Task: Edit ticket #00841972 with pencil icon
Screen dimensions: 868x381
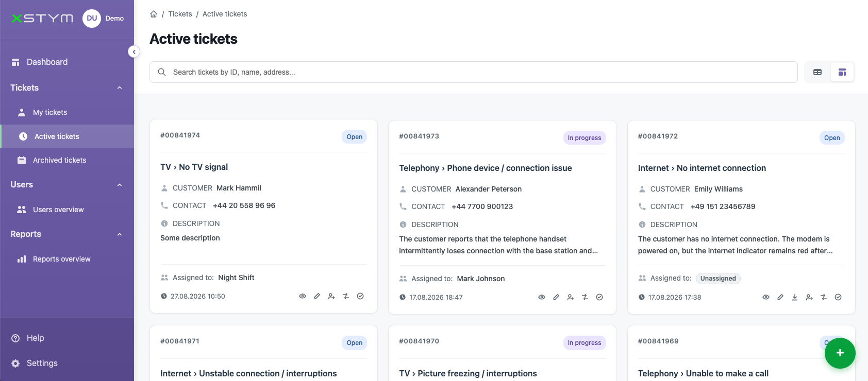Action: tap(780, 297)
